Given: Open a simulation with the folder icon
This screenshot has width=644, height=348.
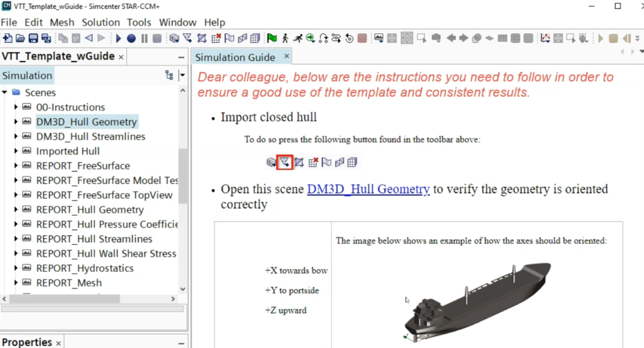Looking at the screenshot, I should tap(20, 38).
